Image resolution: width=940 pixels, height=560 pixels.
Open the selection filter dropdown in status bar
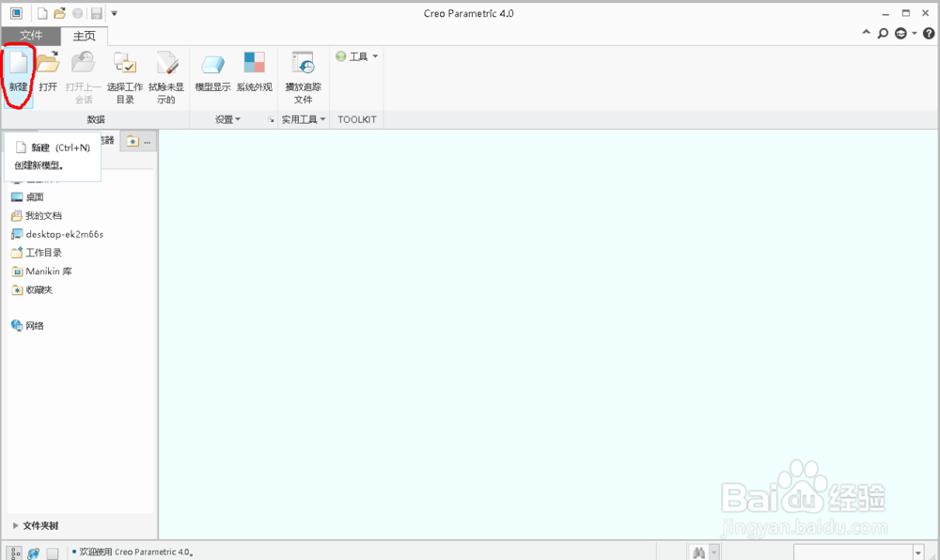[918, 552]
